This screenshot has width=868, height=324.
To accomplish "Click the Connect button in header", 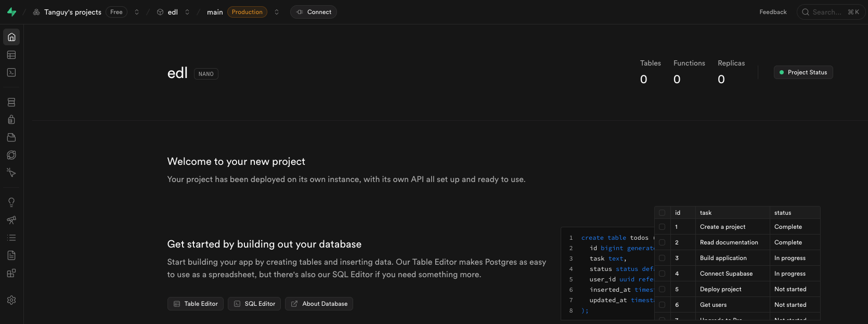I will [x=314, y=12].
